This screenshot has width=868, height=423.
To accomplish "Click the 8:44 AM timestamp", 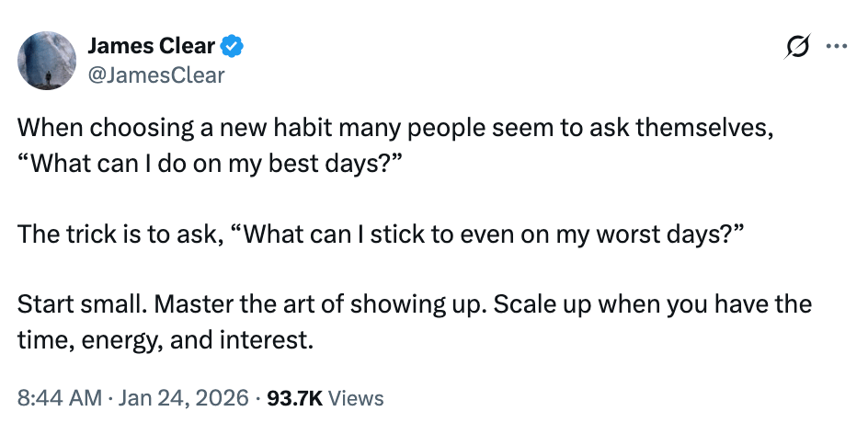I will pos(58,398).
